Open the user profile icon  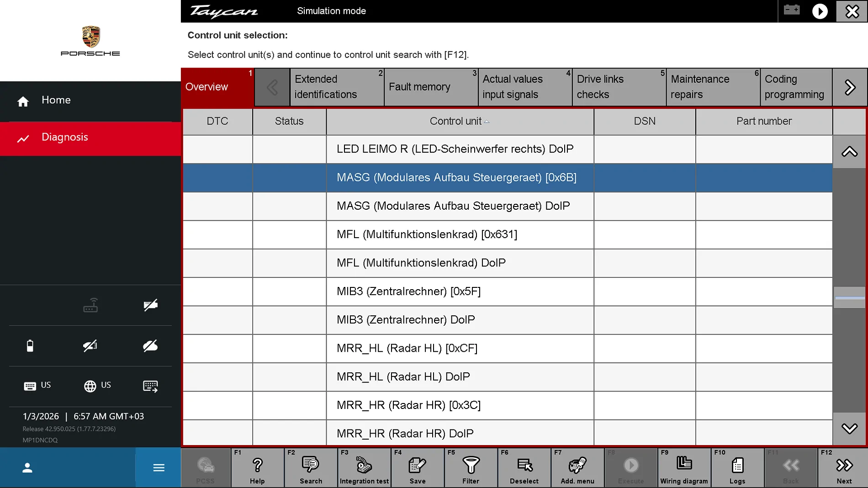(x=27, y=467)
